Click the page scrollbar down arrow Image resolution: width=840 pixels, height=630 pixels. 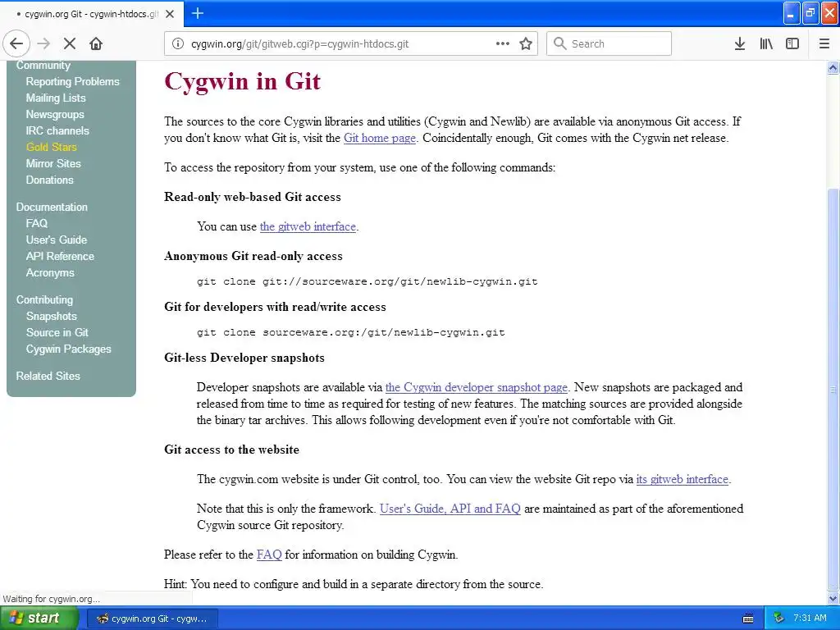(833, 598)
